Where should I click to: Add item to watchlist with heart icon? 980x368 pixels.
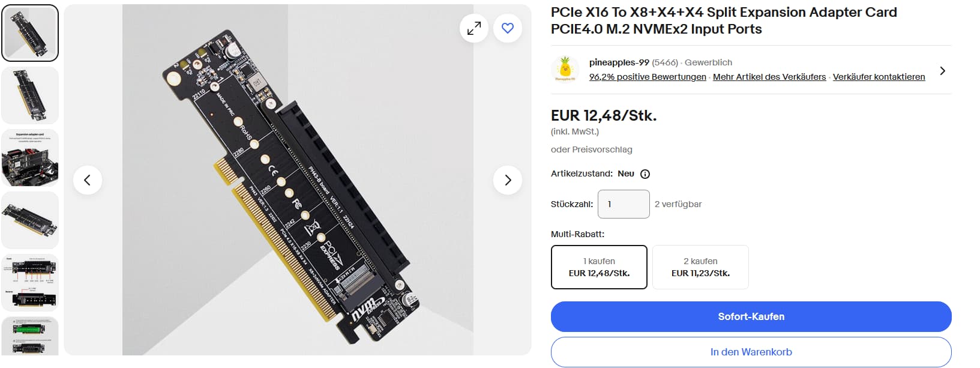tap(508, 28)
